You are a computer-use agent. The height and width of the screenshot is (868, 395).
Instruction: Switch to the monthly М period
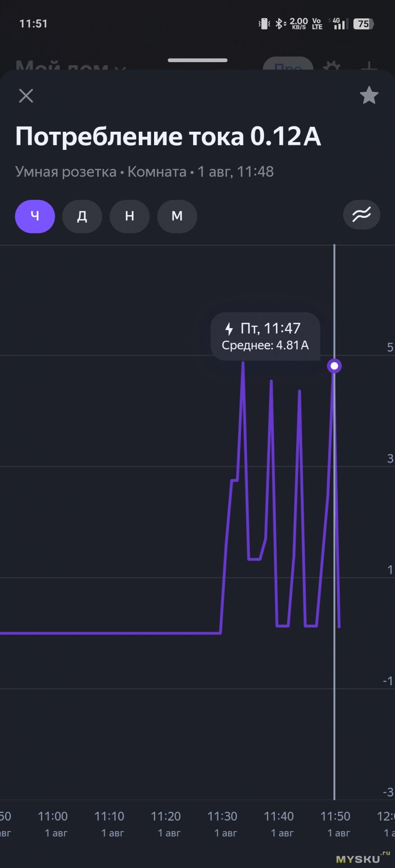click(177, 216)
